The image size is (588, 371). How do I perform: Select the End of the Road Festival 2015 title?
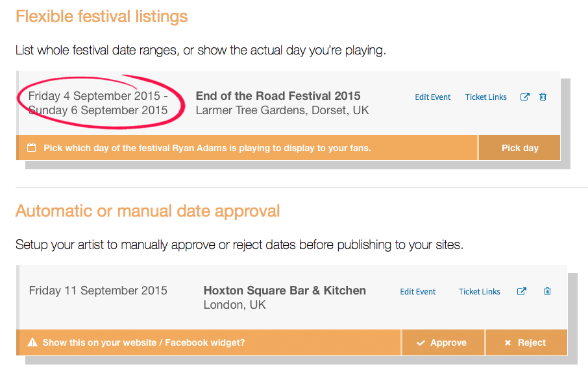coord(278,96)
